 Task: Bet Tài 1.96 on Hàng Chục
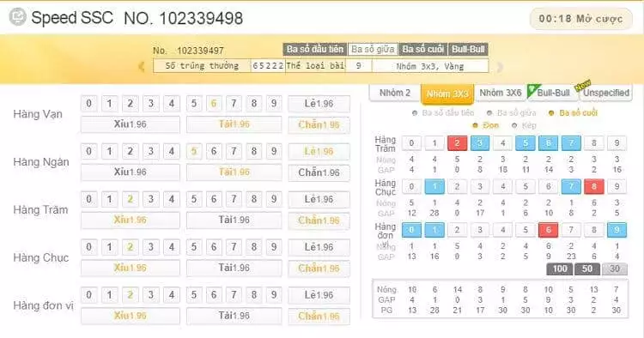pyautogui.click(x=234, y=268)
